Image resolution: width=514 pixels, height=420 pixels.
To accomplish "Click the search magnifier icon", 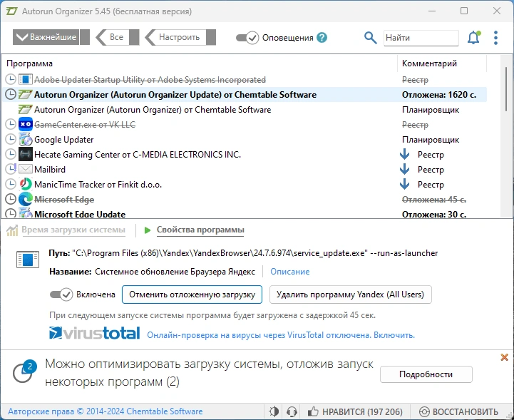I will [x=371, y=38].
